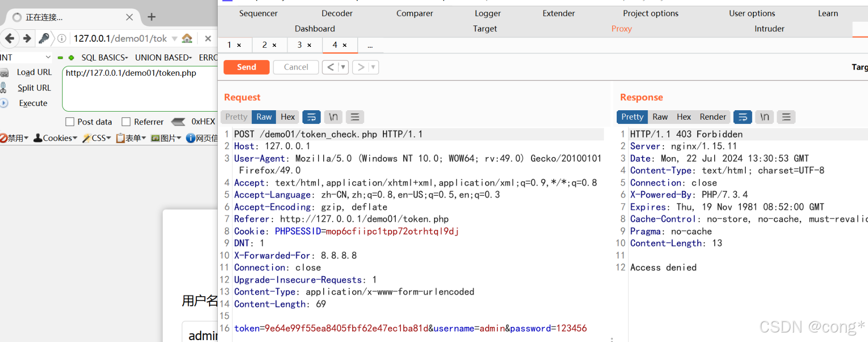Click the browser back arrow button

[9, 38]
